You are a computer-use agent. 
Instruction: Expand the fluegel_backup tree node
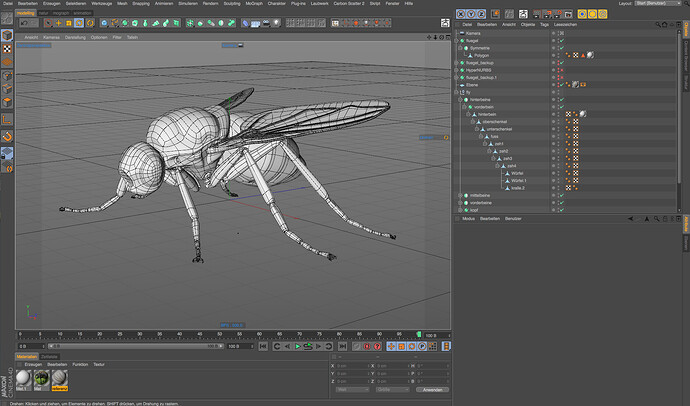coord(456,62)
